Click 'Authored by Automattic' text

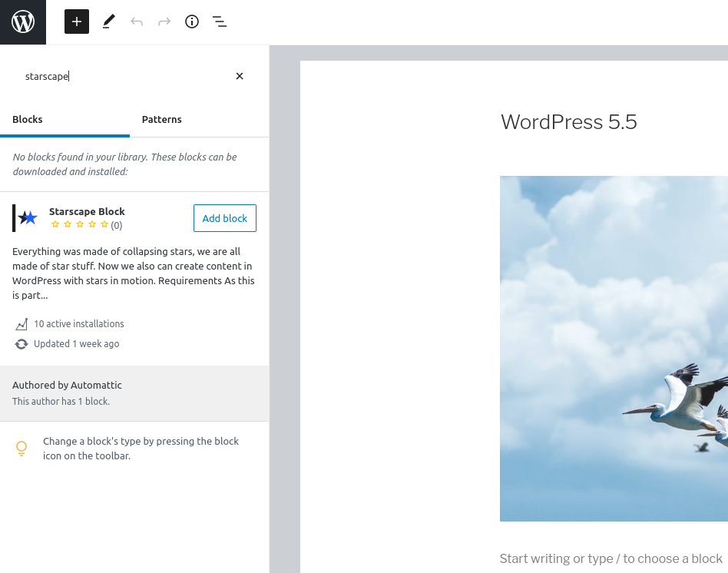[x=67, y=386]
